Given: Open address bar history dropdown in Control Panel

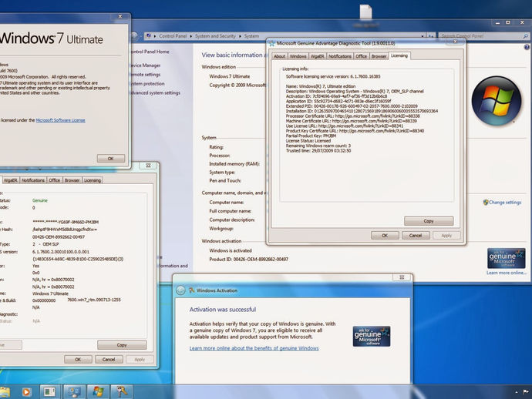Looking at the screenshot, I should [423, 36].
